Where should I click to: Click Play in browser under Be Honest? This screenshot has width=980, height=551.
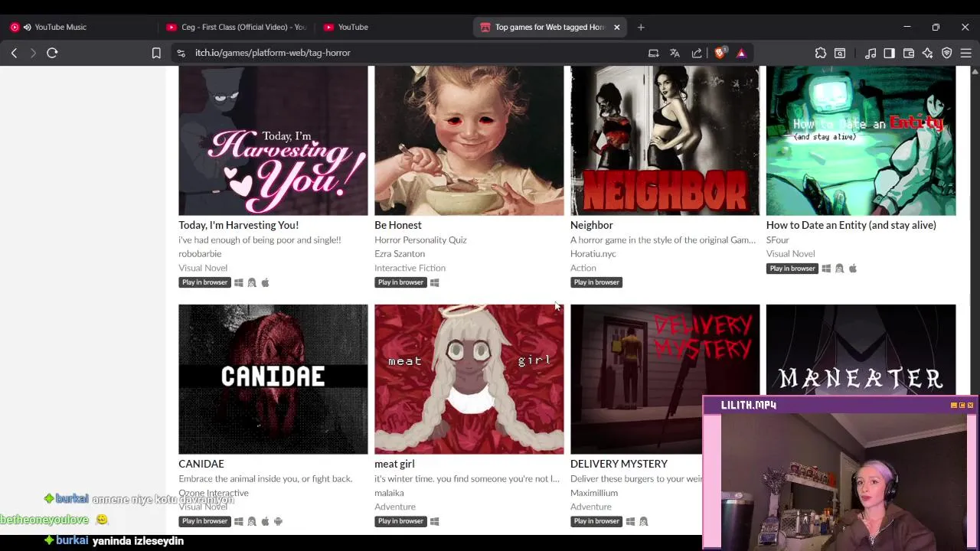[400, 282]
